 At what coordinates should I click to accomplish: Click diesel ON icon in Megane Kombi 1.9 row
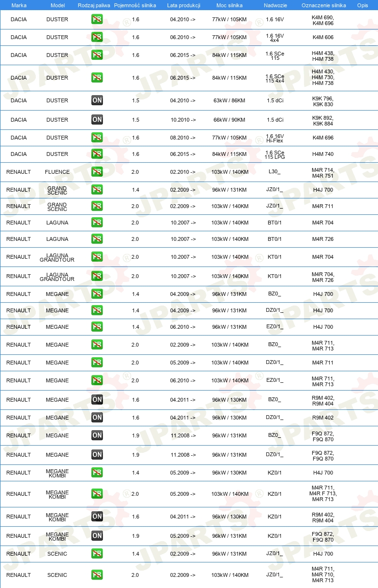tap(97, 536)
